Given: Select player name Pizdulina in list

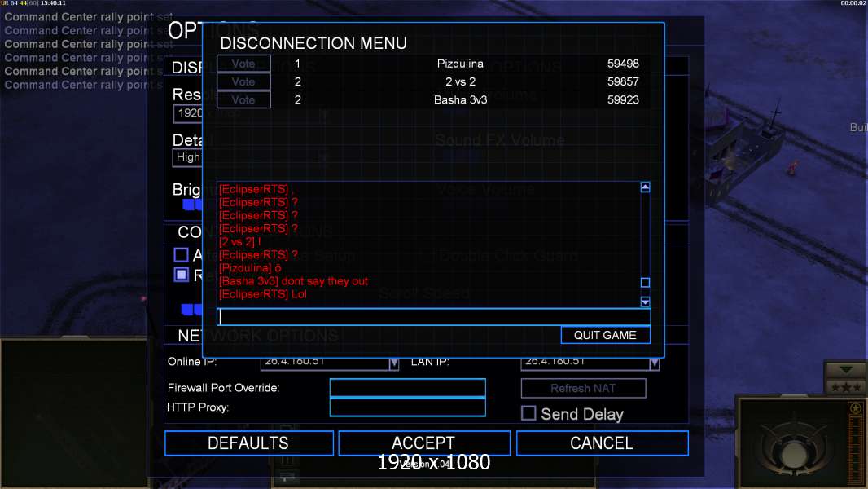Looking at the screenshot, I should 460,64.
